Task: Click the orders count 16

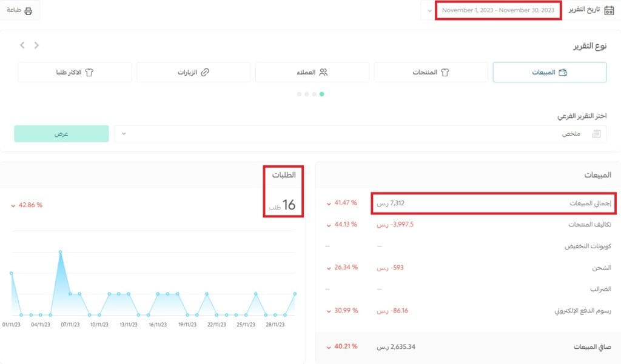Action: pos(289,205)
